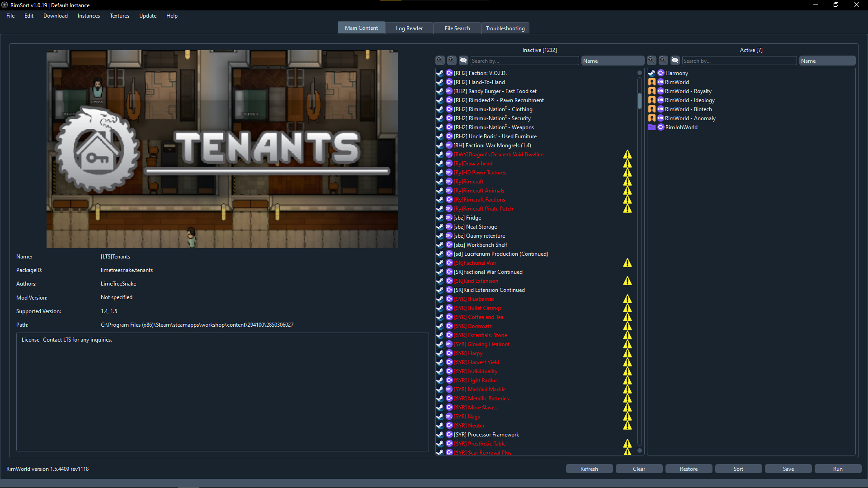Click the limetreesnake.tenants PackageID value
868x488 pixels.
[x=127, y=270]
